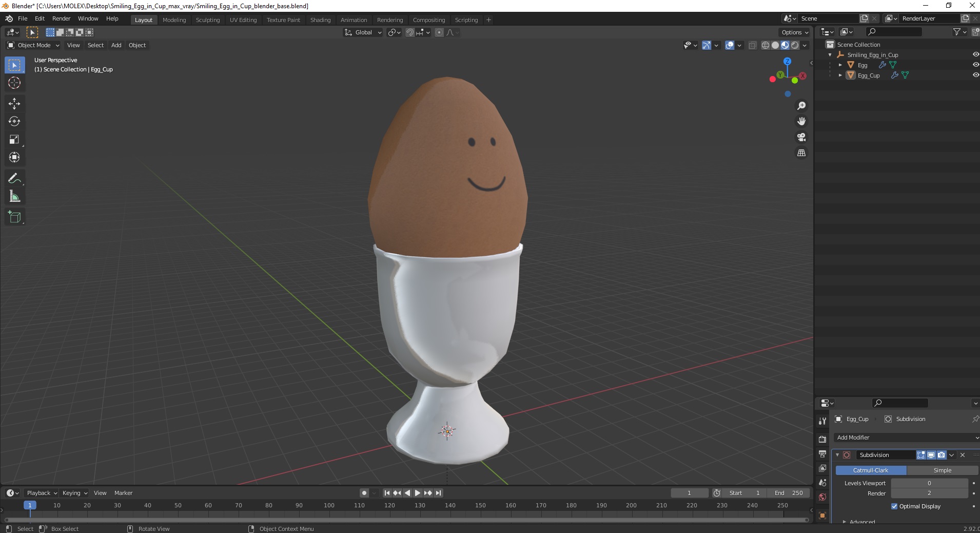Activate the Rotate tool

click(x=14, y=122)
